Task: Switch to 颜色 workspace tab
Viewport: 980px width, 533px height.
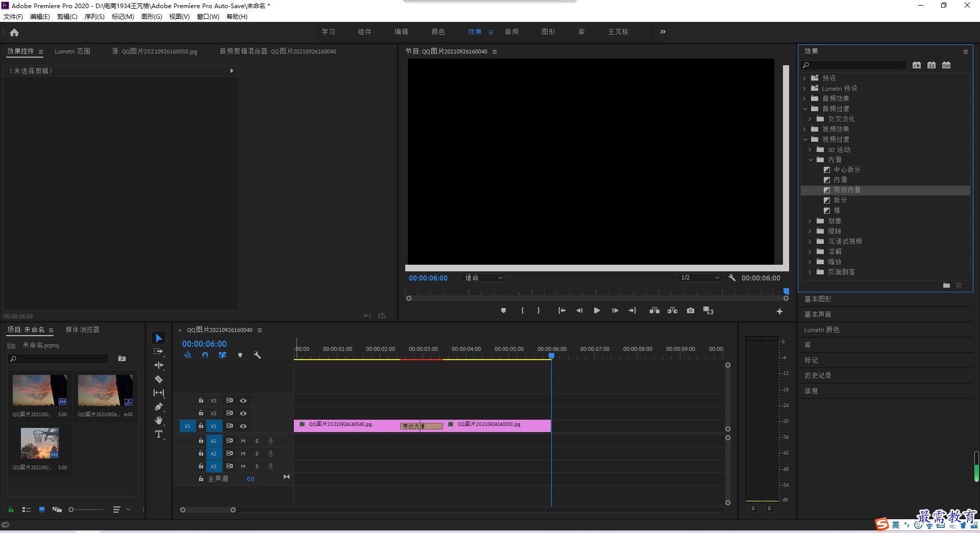Action: (x=438, y=32)
